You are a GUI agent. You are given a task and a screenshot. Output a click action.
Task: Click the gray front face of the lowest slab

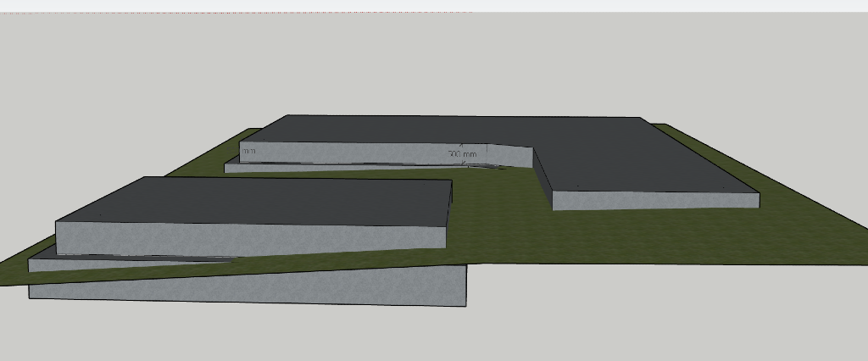coord(254,287)
